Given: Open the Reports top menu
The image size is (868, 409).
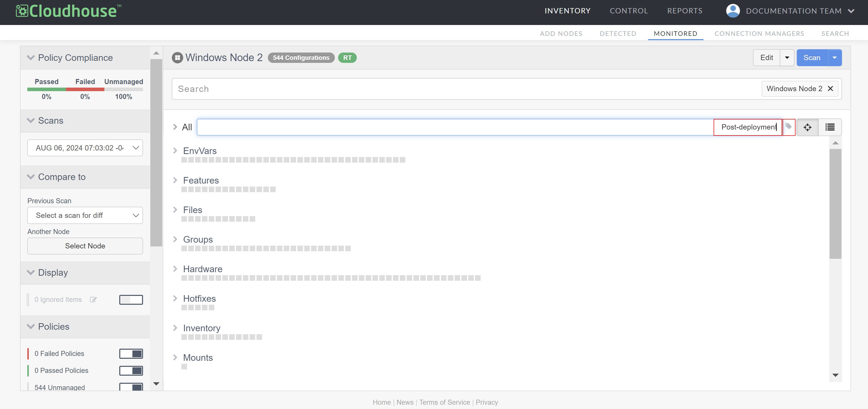Looking at the screenshot, I should point(685,11).
